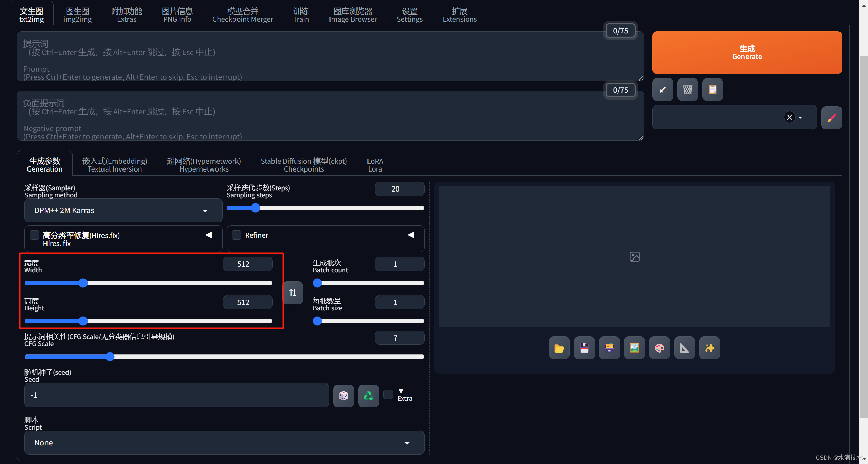Click the Batch count number field
This screenshot has width=868, height=464.
[399, 264]
